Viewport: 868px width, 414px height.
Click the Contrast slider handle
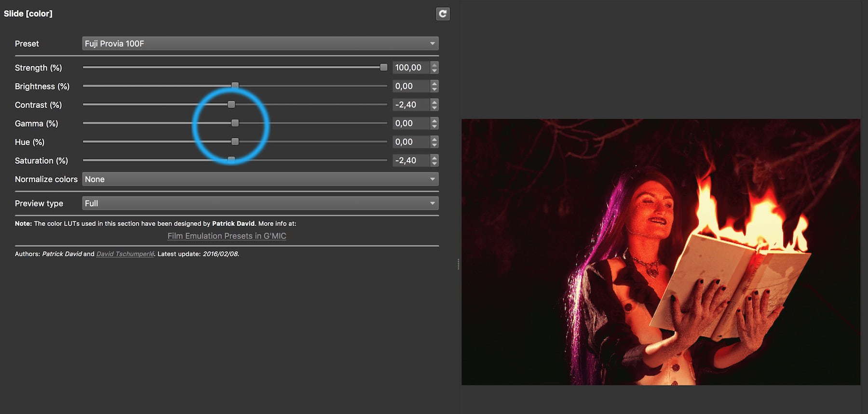pos(231,105)
